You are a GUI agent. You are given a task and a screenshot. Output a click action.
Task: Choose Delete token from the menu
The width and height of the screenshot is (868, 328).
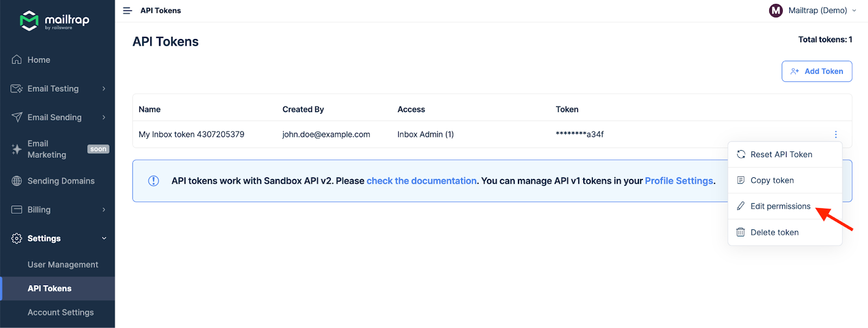coord(784,233)
